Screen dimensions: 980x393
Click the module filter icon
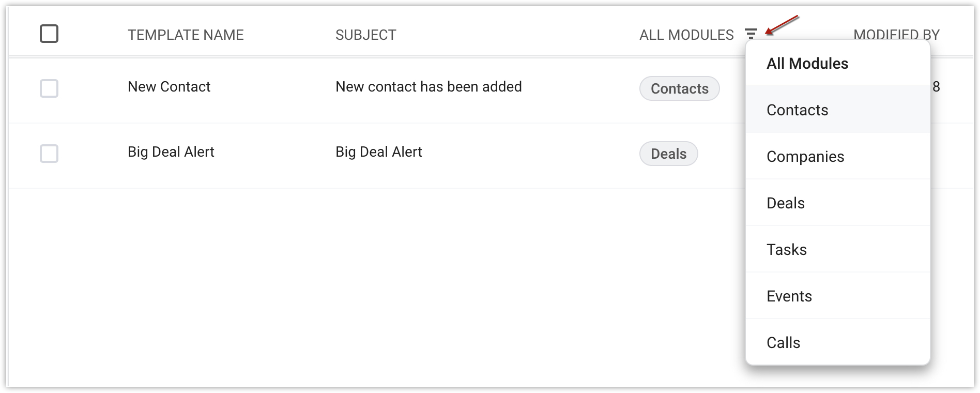click(751, 34)
